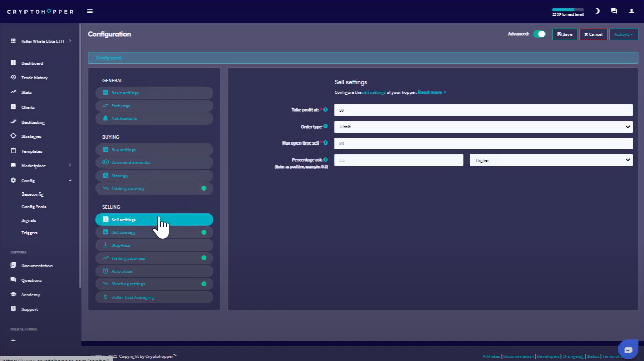Open the Higher percentage ask dropdown

551,160
